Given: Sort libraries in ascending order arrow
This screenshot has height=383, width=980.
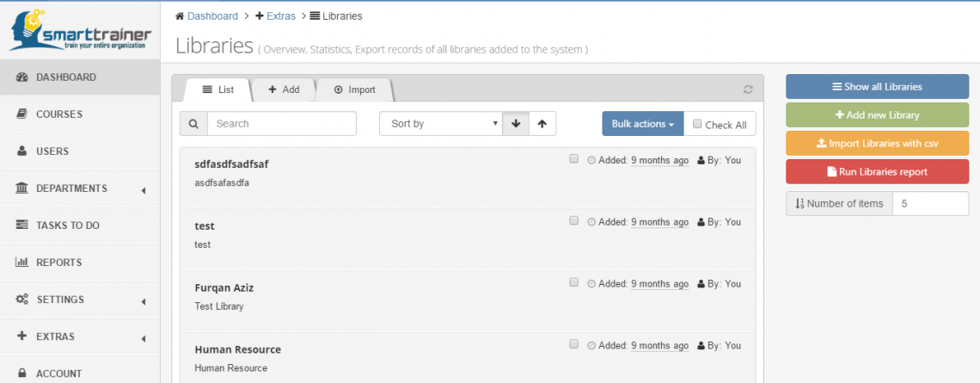Looking at the screenshot, I should point(542,124).
